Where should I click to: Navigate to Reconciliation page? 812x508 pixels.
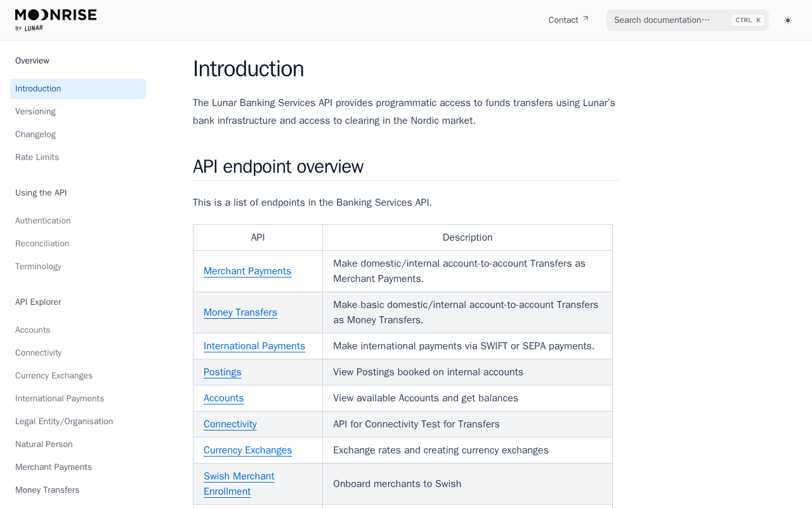click(43, 244)
